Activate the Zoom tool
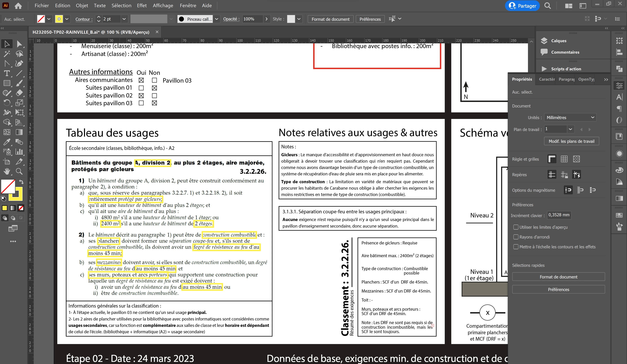 point(19,171)
